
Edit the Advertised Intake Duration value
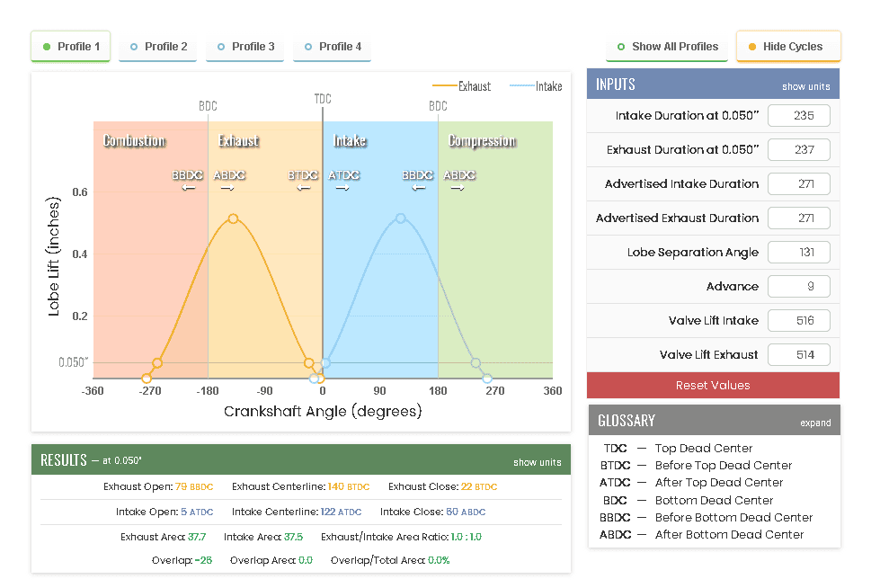coord(798,184)
